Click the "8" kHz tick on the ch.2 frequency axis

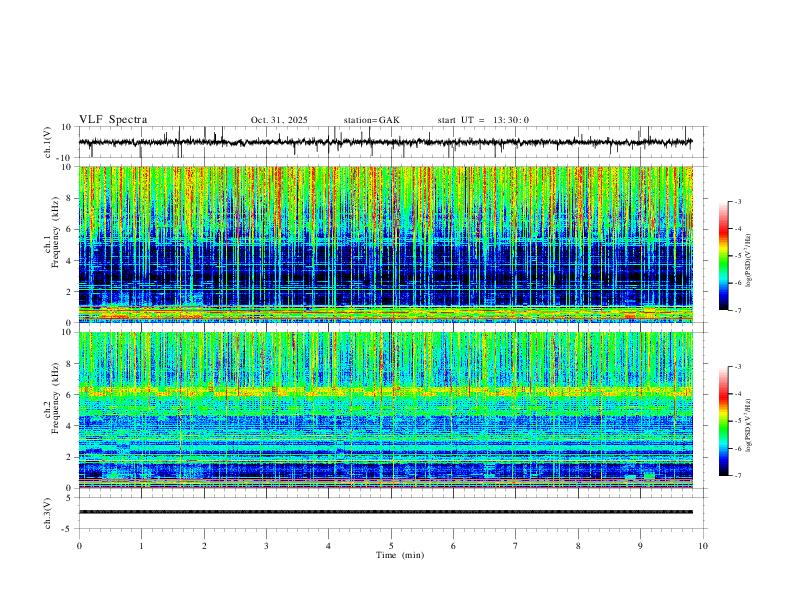(70, 364)
